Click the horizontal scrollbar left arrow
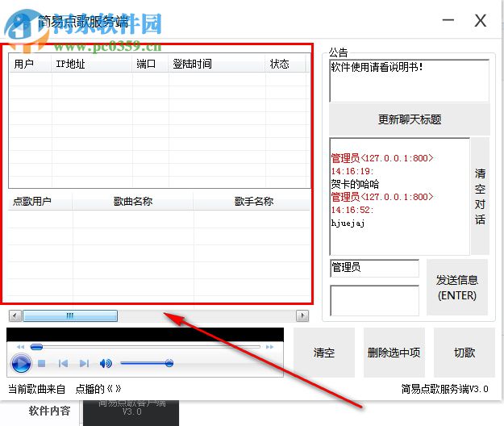The image size is (504, 426). tap(15, 315)
